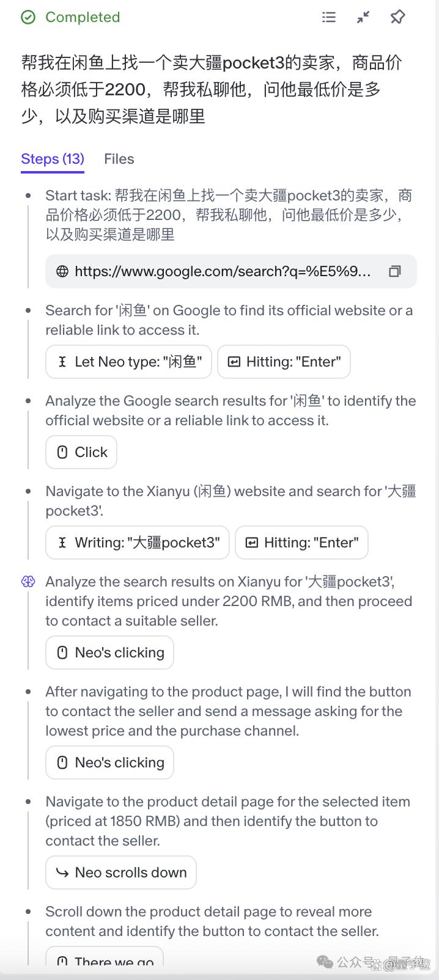This screenshot has height=980, width=439.
Task: Click the mouse icon in Click chip
Action: pos(62,452)
